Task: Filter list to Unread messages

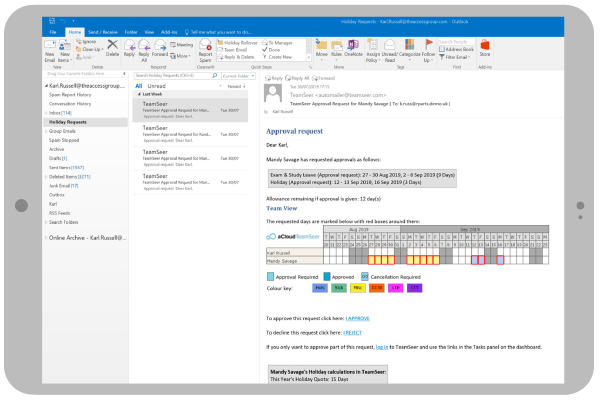Action: (x=157, y=86)
